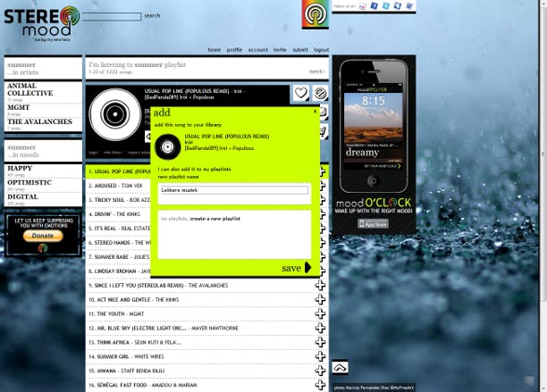Open the Optimistic mood playlist
547x392 pixels.
tap(29, 182)
